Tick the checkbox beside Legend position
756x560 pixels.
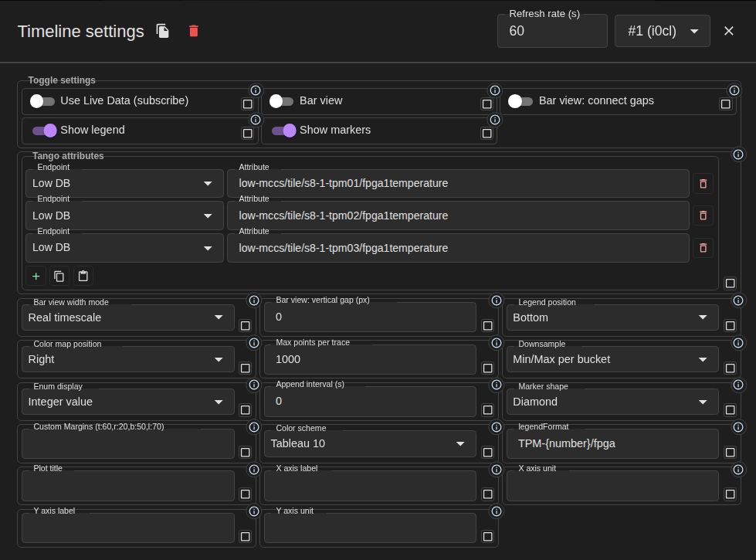pyautogui.click(x=730, y=326)
